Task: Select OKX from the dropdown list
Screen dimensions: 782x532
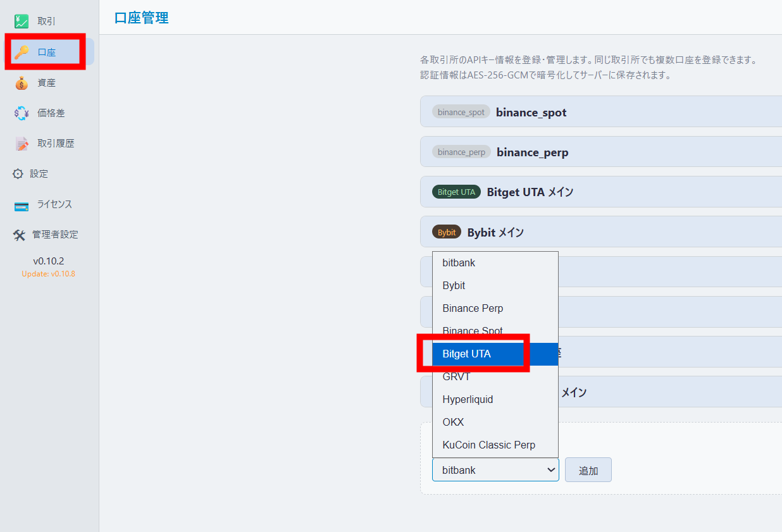Action: [453, 423]
